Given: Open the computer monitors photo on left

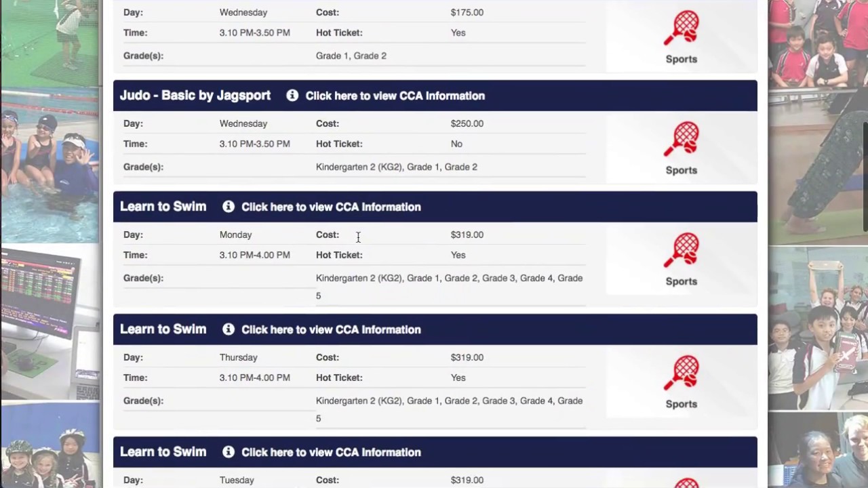Looking at the screenshot, I should click(x=50, y=322).
